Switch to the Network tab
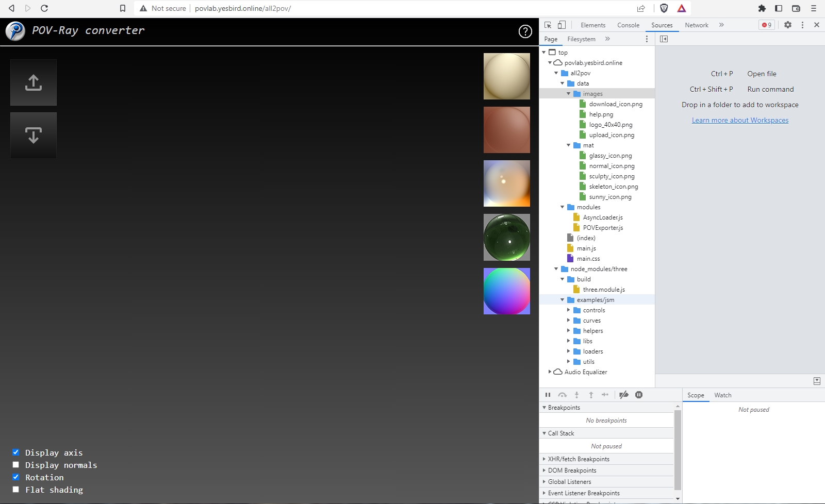 [696, 25]
